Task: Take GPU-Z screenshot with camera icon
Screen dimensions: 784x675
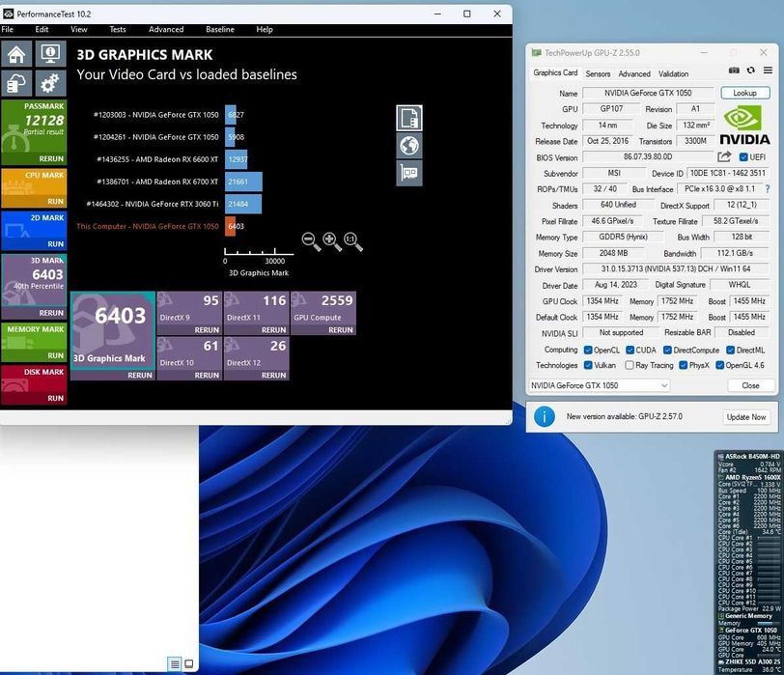Action: [734, 70]
